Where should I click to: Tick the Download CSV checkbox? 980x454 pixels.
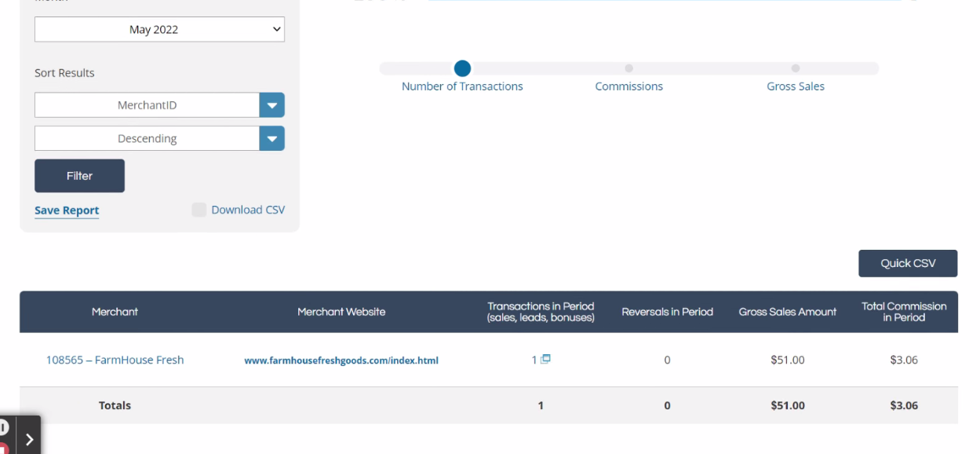pyautogui.click(x=199, y=210)
